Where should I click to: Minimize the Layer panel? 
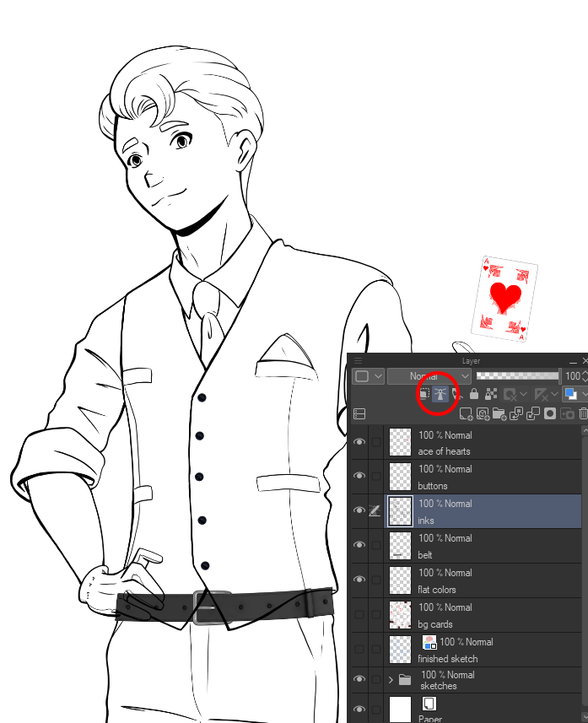[573, 361]
